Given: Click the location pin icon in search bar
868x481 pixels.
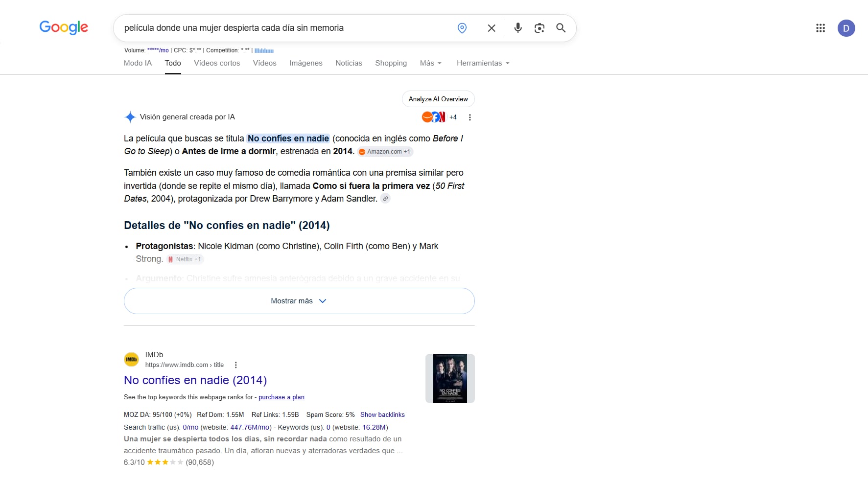Looking at the screenshot, I should tap(462, 28).
